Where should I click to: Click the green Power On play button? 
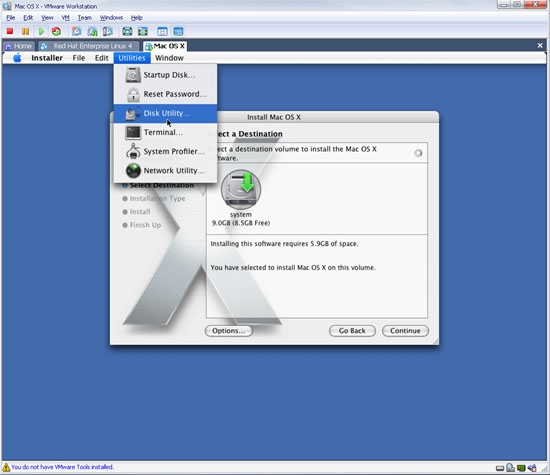[41, 32]
